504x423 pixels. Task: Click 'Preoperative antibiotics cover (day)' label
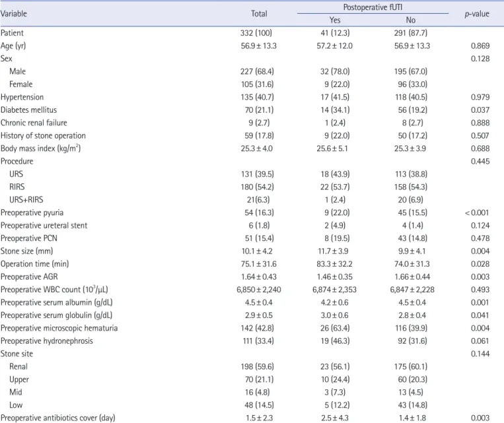tap(58, 418)
